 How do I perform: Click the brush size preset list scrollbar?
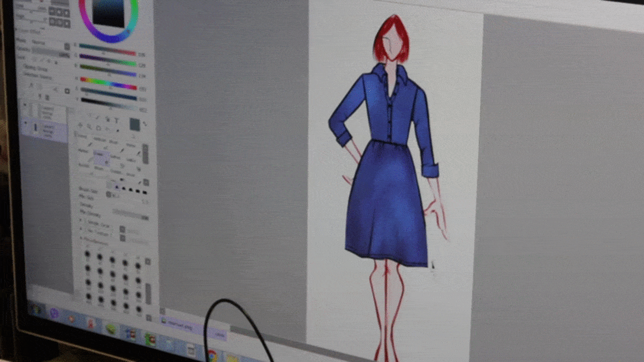pos(148,292)
